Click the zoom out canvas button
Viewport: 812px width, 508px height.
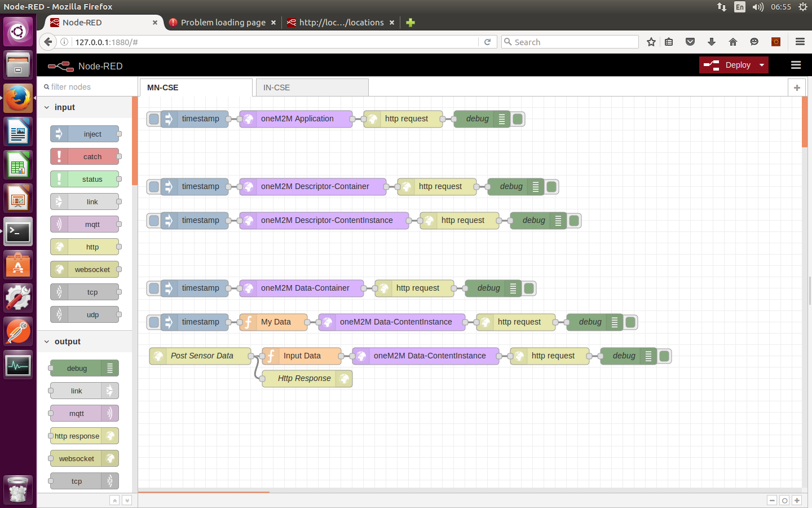click(x=772, y=500)
